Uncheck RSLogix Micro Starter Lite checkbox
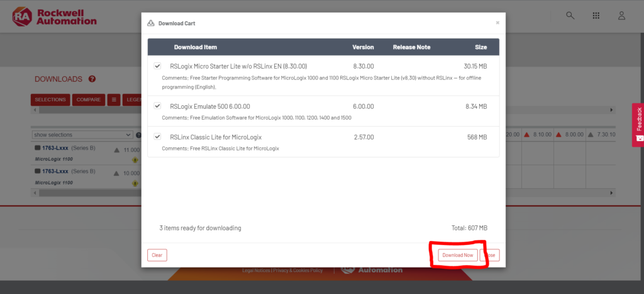Image resolution: width=644 pixels, height=294 pixels. [x=157, y=66]
